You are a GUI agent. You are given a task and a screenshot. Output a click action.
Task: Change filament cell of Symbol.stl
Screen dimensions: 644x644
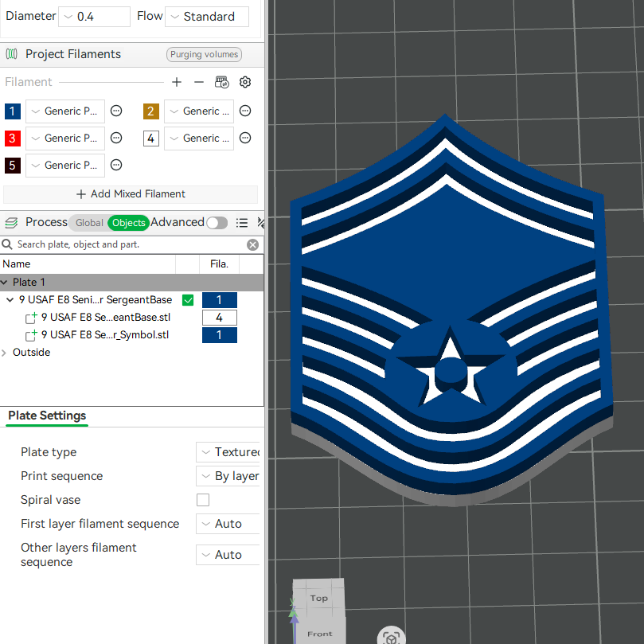tap(220, 335)
